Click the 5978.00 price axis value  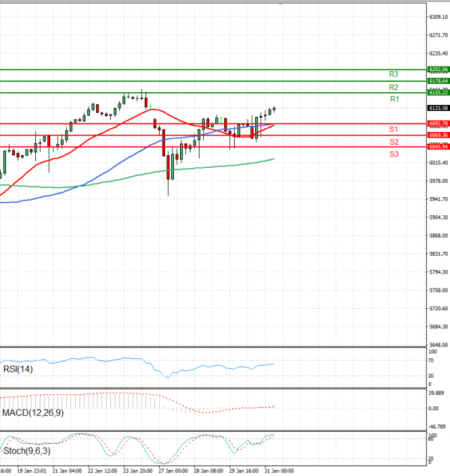(x=439, y=181)
